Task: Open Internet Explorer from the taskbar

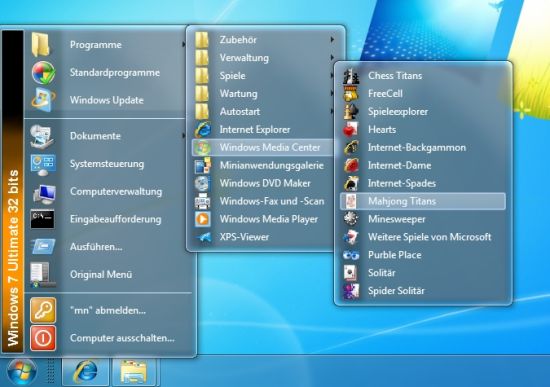Action: click(86, 372)
